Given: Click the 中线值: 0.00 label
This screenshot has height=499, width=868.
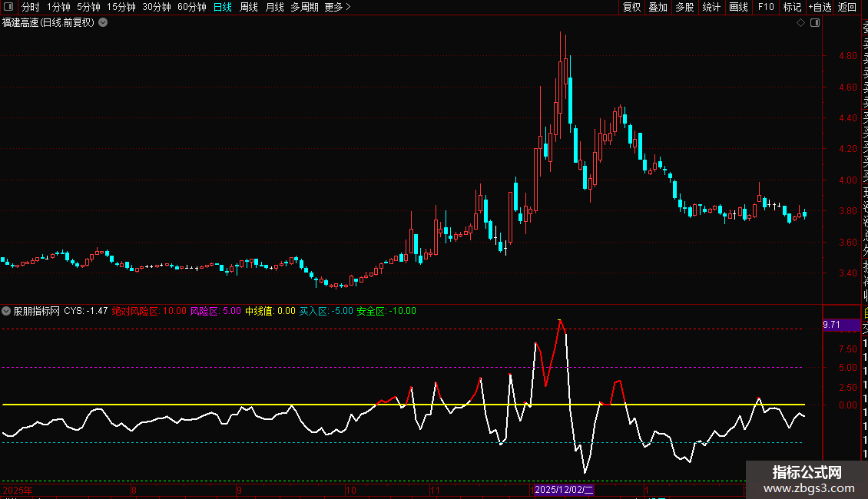Looking at the screenshot, I should coord(270,311).
